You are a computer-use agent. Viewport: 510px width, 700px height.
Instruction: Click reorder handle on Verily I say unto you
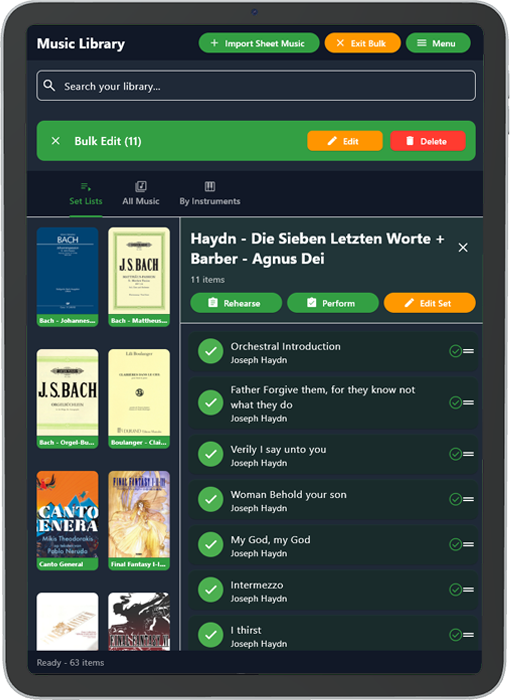(468, 454)
